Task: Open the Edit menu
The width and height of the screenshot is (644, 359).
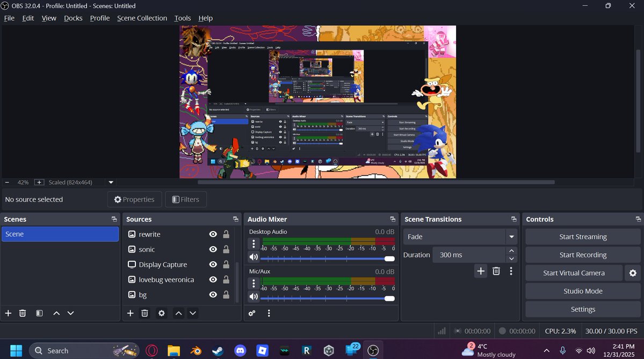Action: 28,18
